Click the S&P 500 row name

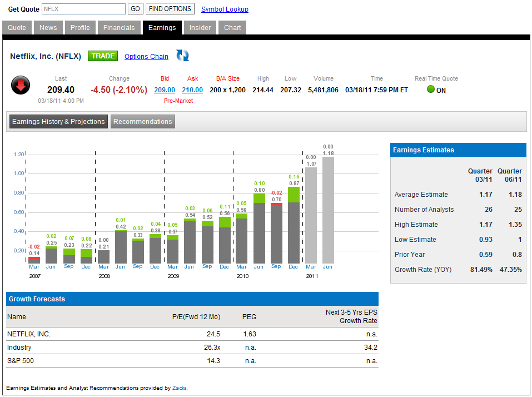21,361
